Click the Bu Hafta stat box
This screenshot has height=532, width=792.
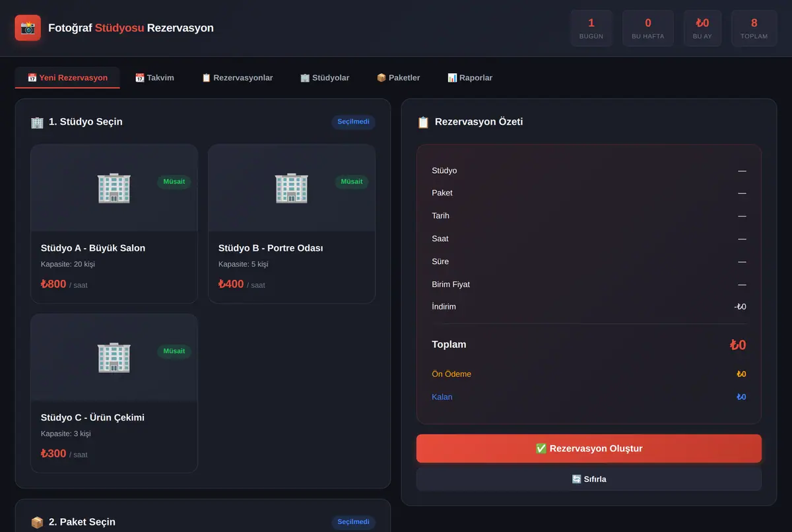648,28
